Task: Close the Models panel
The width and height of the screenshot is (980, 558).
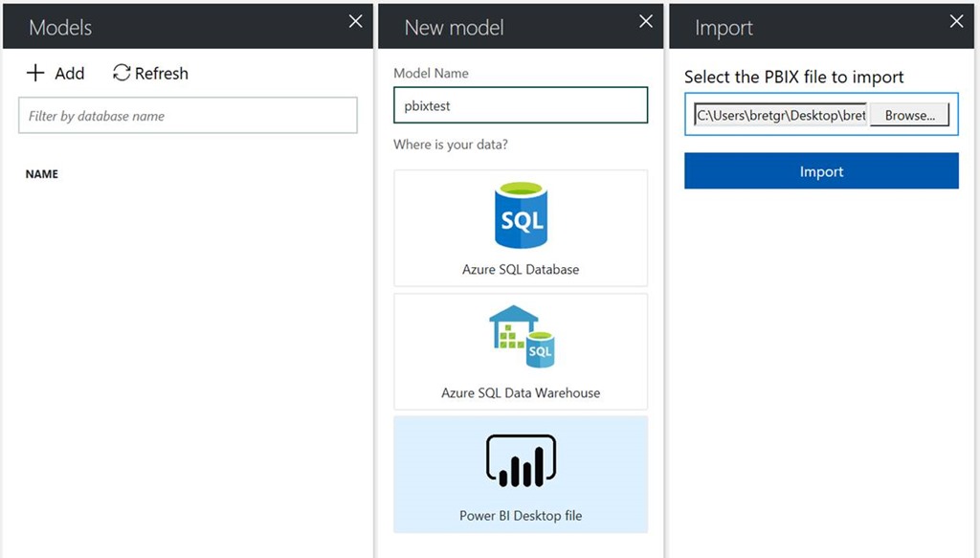Action: click(x=356, y=22)
